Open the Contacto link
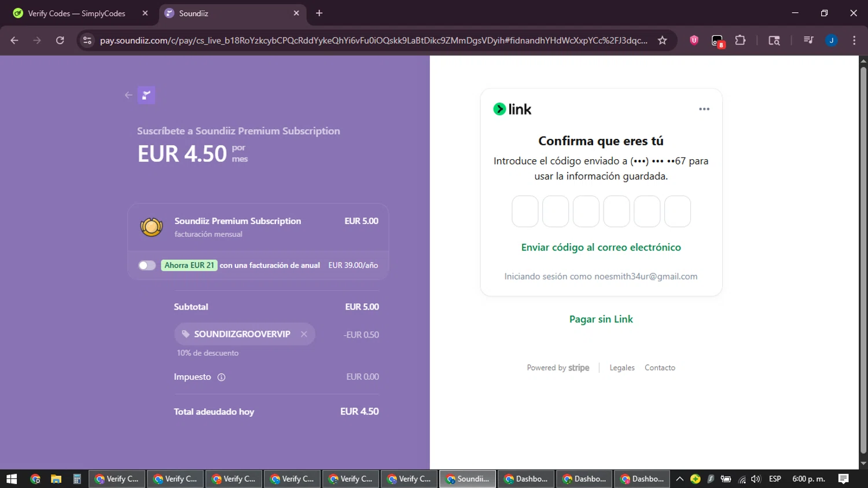This screenshot has width=868, height=488. click(660, 368)
